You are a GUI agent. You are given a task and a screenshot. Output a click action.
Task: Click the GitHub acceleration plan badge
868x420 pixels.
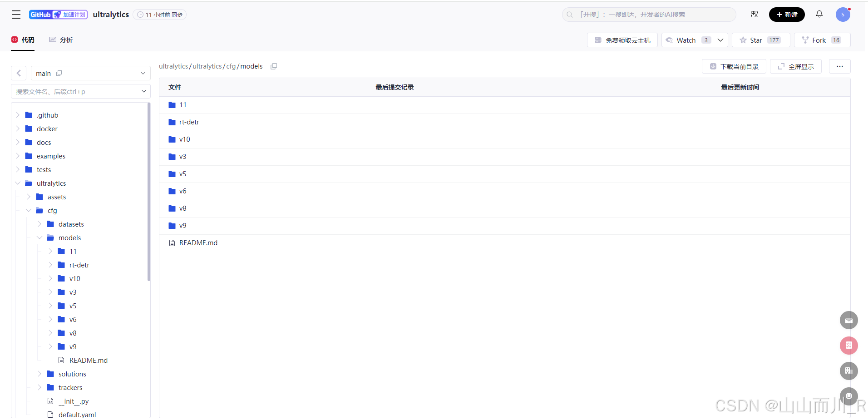[x=58, y=15]
